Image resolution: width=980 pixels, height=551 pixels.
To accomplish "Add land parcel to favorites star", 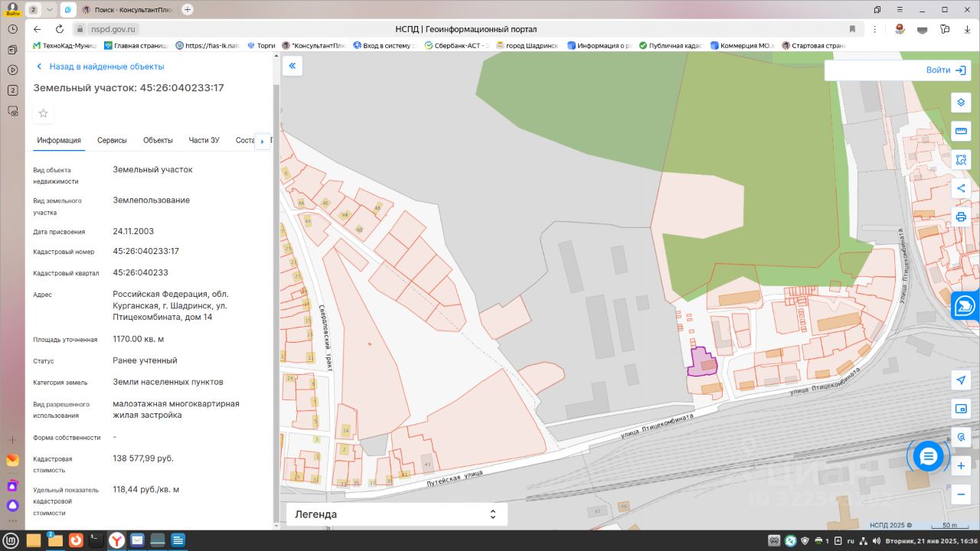I will point(44,113).
